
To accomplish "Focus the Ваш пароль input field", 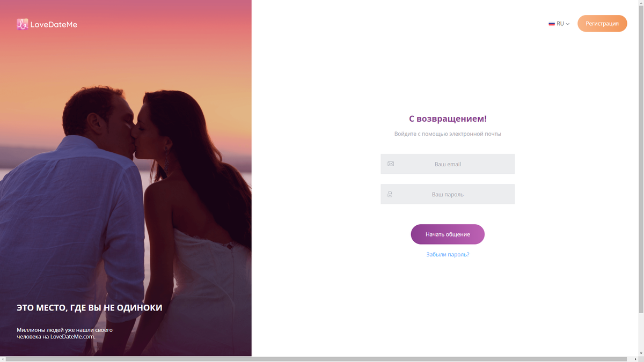I will pos(448,194).
